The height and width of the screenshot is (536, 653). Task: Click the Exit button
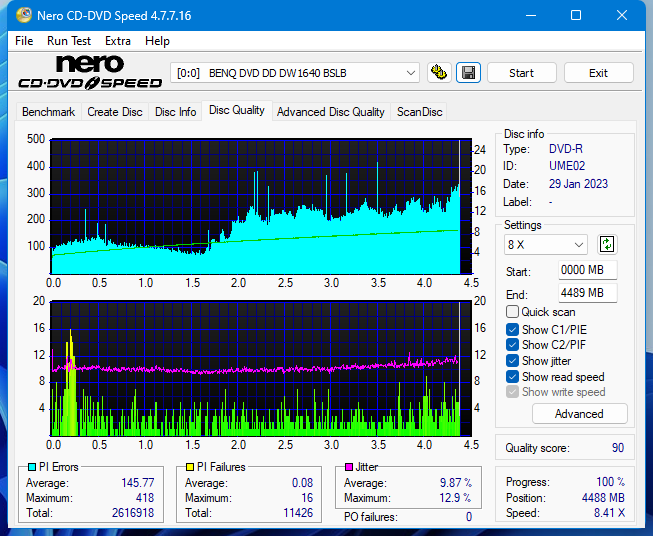pyautogui.click(x=598, y=73)
